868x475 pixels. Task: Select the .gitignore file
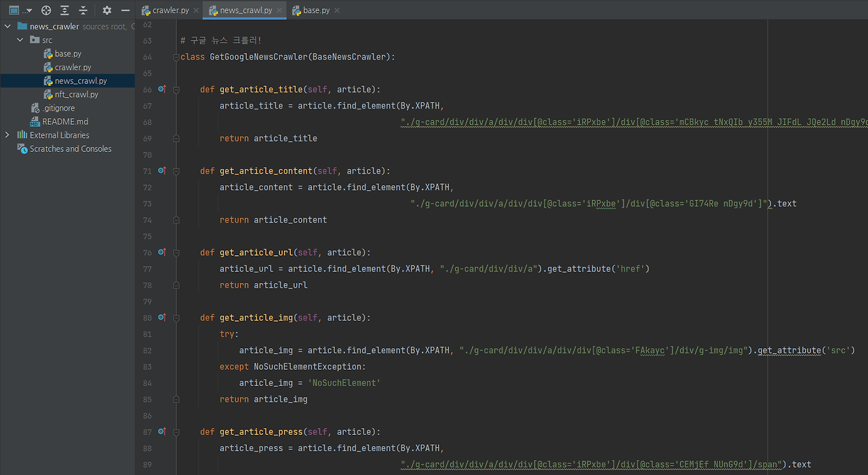click(x=59, y=108)
